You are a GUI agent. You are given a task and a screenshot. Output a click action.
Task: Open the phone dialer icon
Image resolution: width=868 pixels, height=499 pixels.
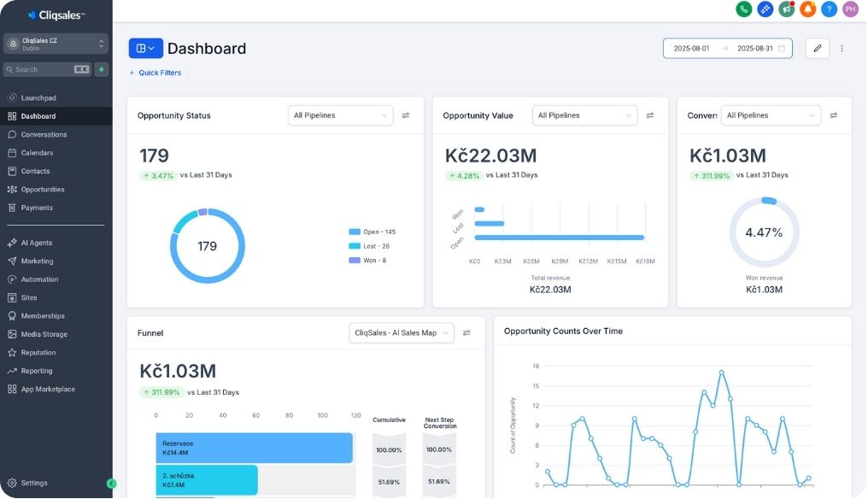743,9
